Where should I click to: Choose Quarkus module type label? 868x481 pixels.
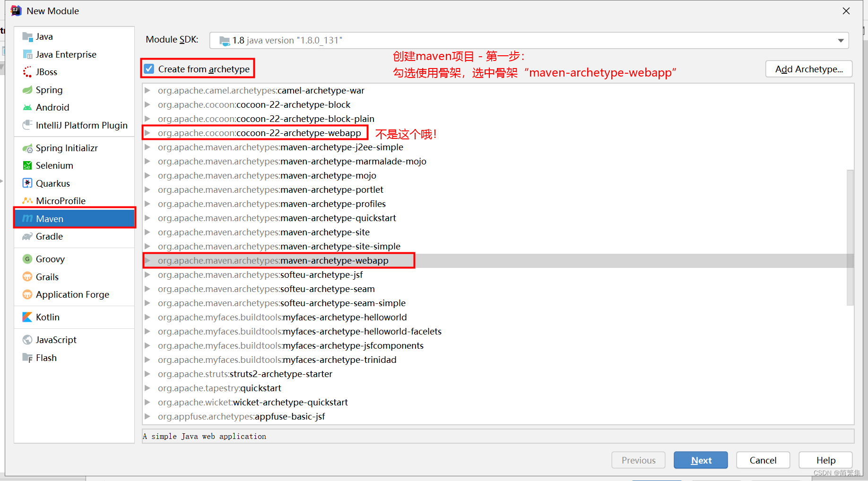coord(53,183)
